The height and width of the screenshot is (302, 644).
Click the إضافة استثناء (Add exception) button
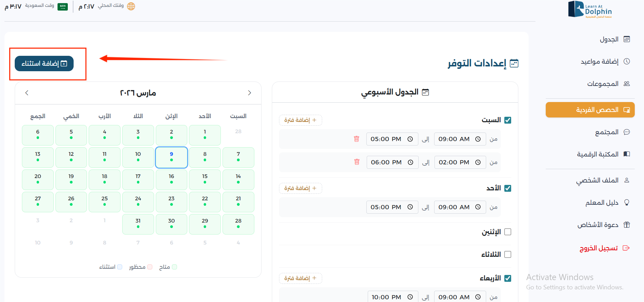click(x=44, y=64)
